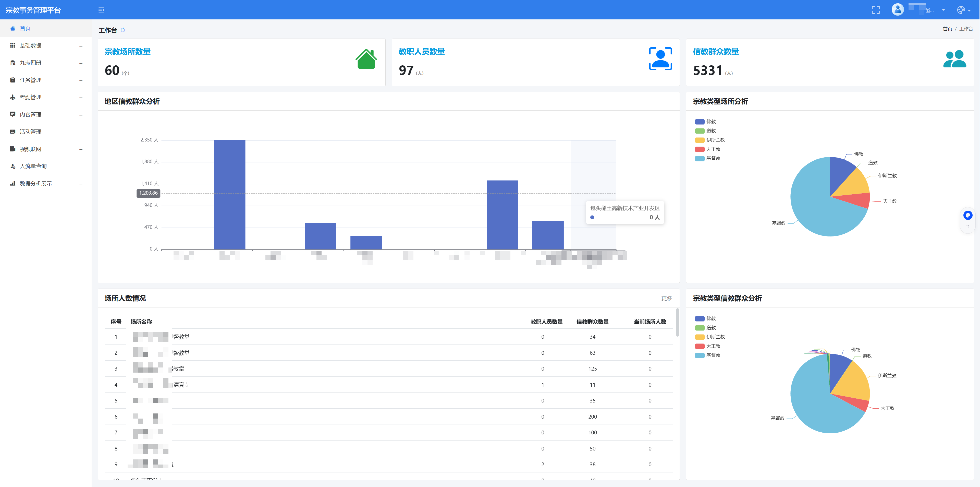Click the scrollbar of 场所人数情况 table
The height and width of the screenshot is (487, 980).
coord(677,323)
